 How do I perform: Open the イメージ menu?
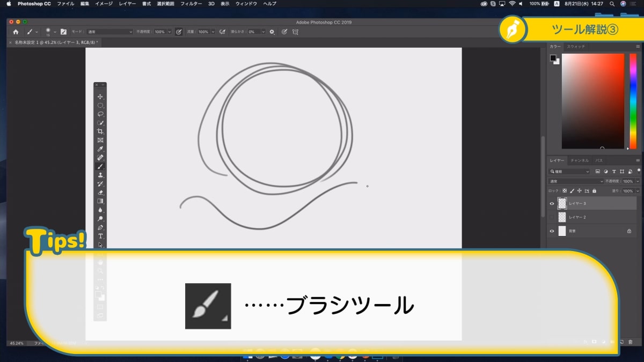pos(104,4)
